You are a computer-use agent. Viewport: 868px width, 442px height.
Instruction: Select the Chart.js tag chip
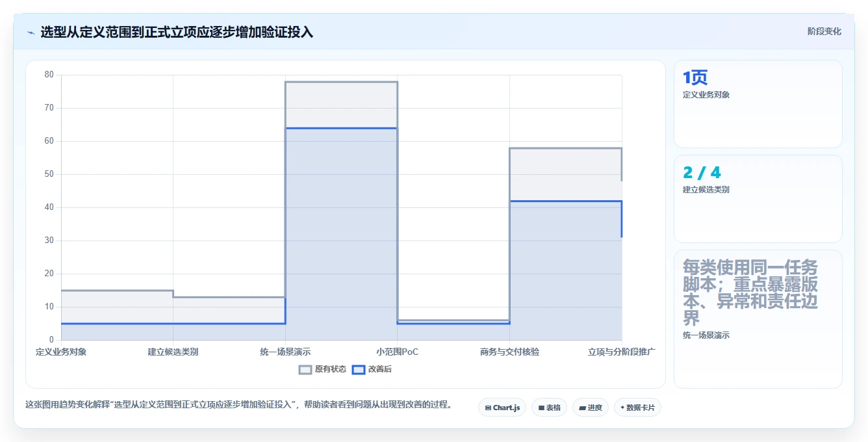pos(502,408)
